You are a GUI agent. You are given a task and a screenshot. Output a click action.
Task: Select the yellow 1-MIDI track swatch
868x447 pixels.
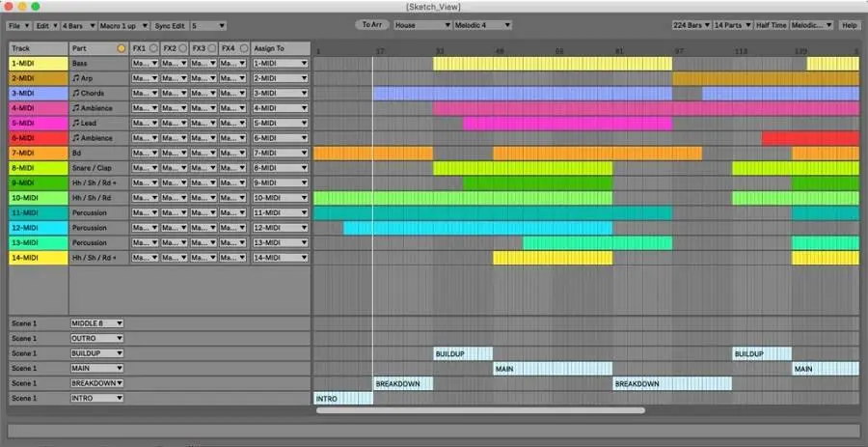[39, 63]
